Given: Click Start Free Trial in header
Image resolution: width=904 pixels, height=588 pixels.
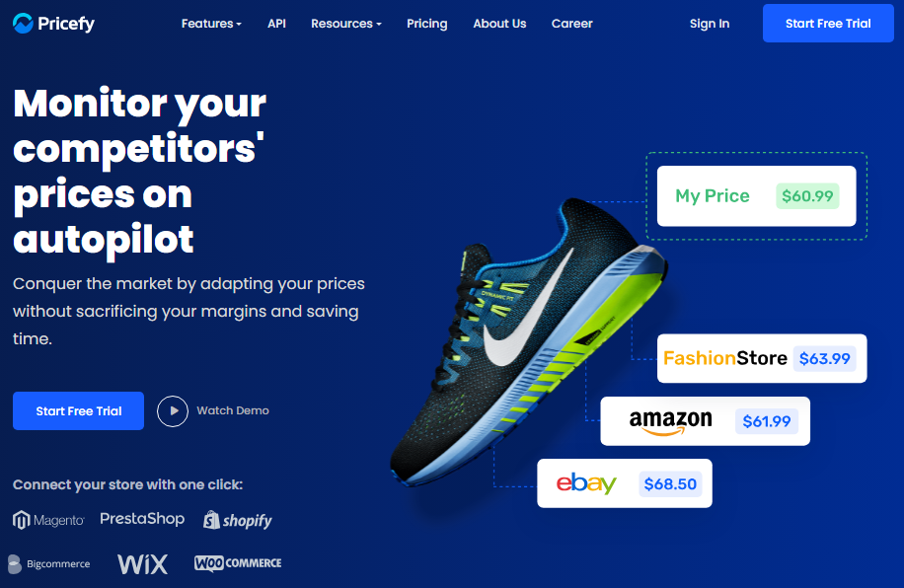Looking at the screenshot, I should click(828, 23).
